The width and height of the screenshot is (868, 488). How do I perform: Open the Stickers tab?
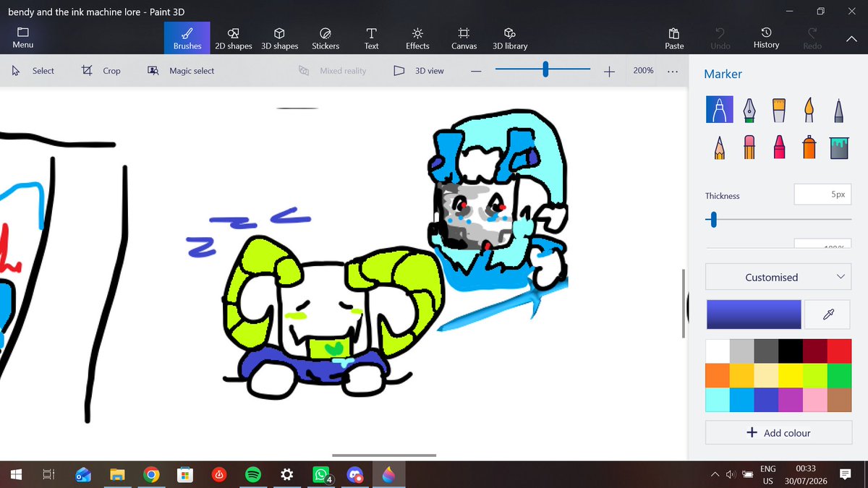click(x=325, y=38)
